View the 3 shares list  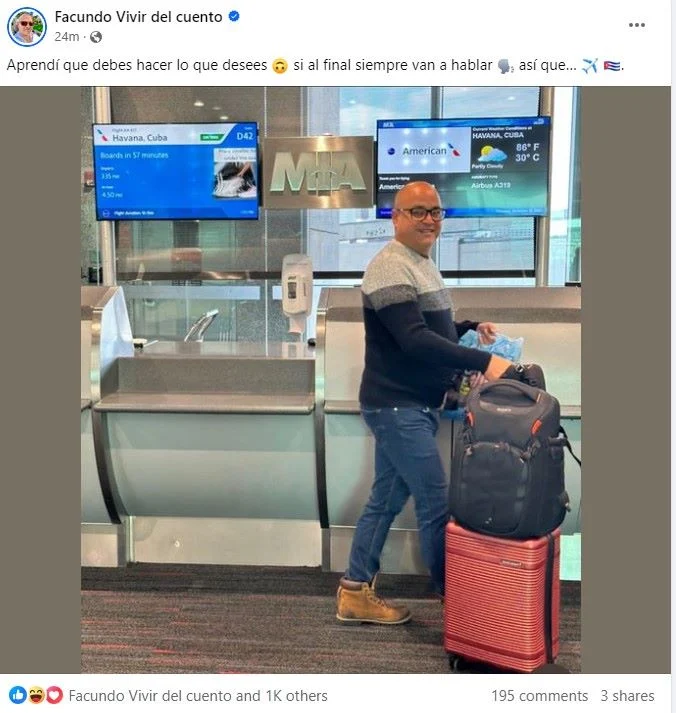(x=627, y=696)
